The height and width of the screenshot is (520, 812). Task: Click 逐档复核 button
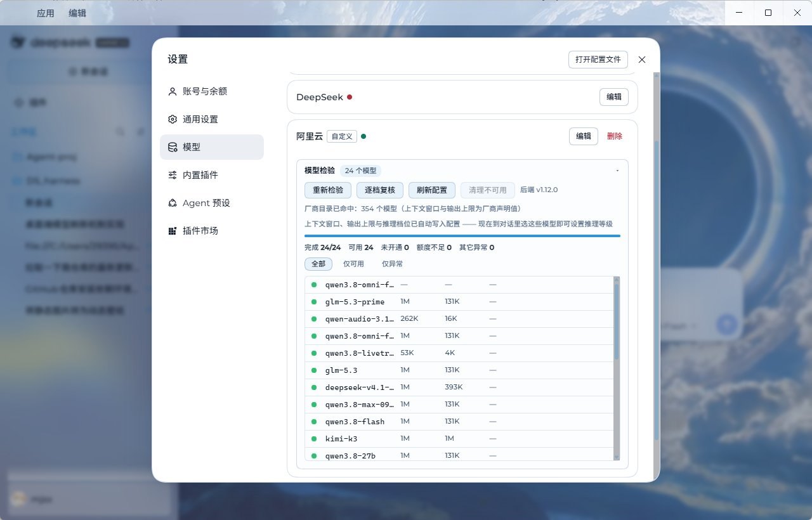point(380,190)
